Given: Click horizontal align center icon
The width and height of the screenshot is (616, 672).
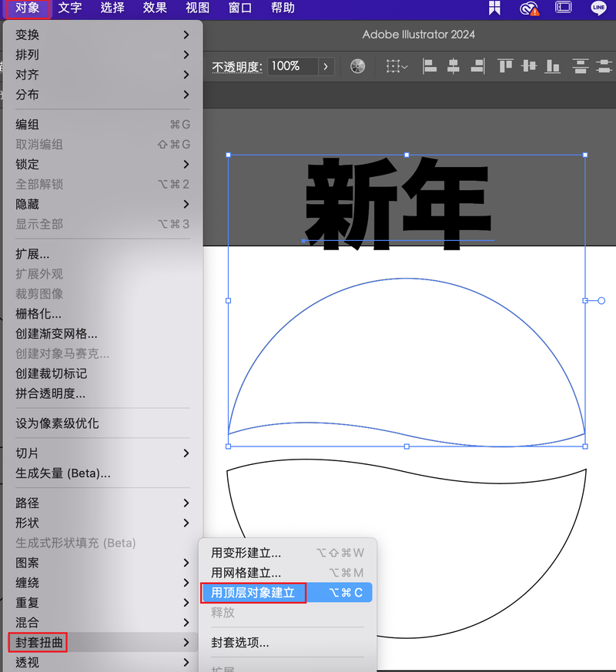Looking at the screenshot, I should (x=454, y=66).
